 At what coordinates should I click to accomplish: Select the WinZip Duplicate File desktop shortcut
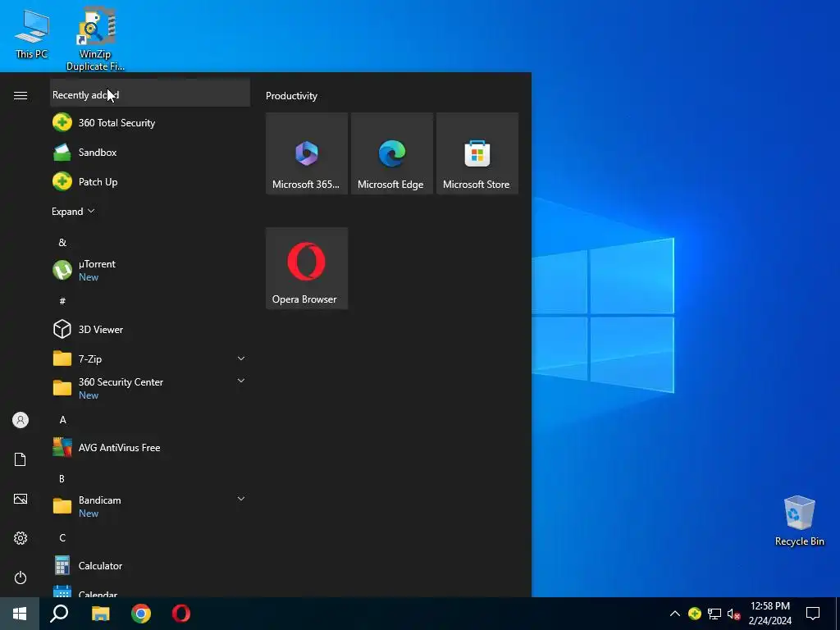click(x=95, y=39)
